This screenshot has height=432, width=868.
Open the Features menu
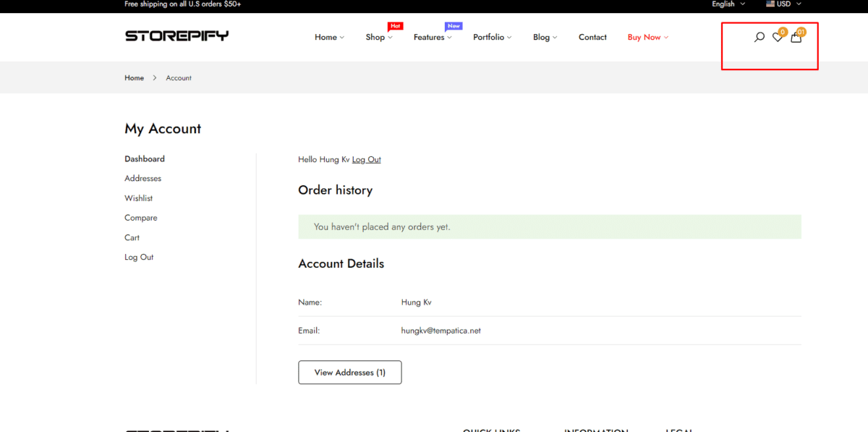click(432, 38)
